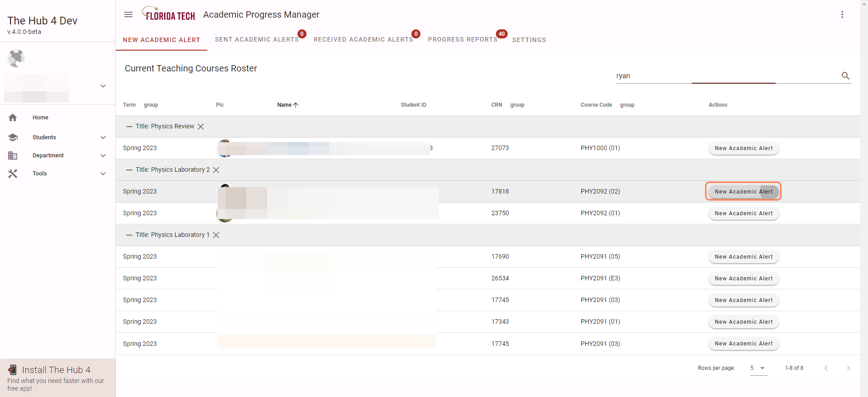Expand the Department menu
868x397 pixels.
coord(103,156)
